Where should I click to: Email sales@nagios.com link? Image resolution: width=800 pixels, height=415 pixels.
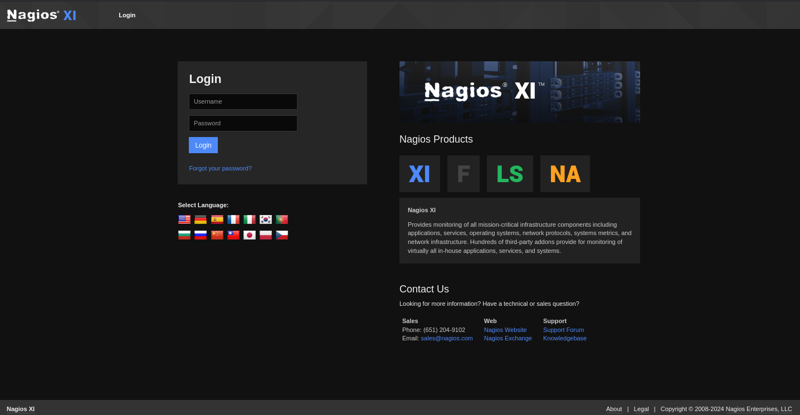(446, 338)
